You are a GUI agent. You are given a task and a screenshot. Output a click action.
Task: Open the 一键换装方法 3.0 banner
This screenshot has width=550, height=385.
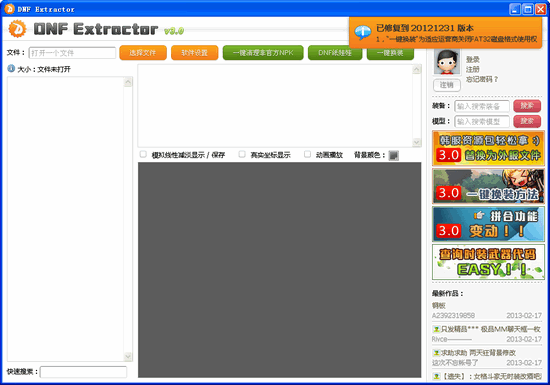[488, 186]
